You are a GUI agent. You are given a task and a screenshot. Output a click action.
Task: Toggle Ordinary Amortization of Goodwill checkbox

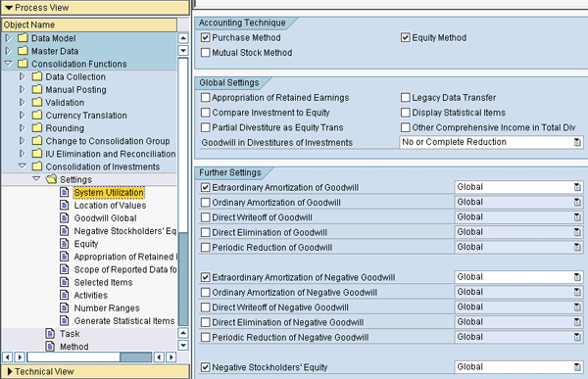[x=205, y=203]
